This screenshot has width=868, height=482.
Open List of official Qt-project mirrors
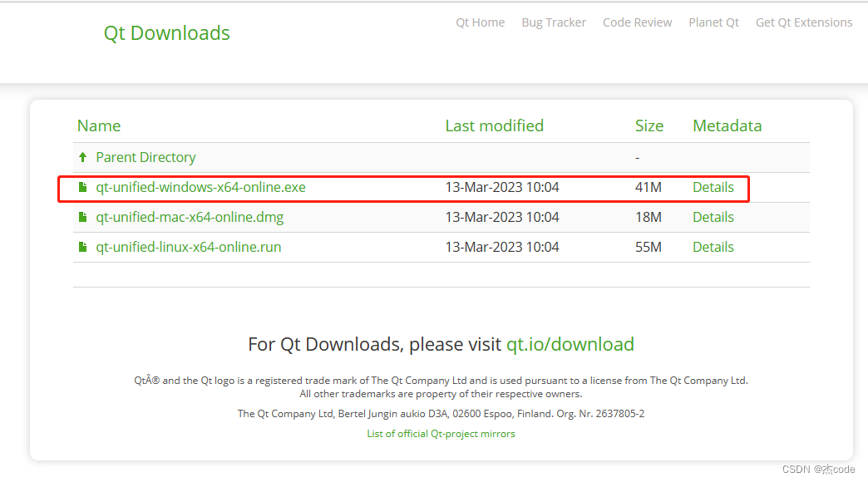click(441, 434)
